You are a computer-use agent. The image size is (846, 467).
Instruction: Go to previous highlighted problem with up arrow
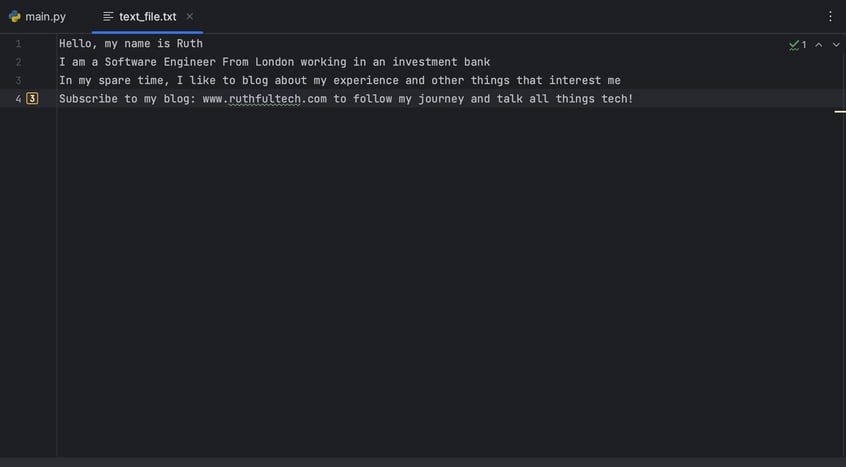(x=818, y=45)
